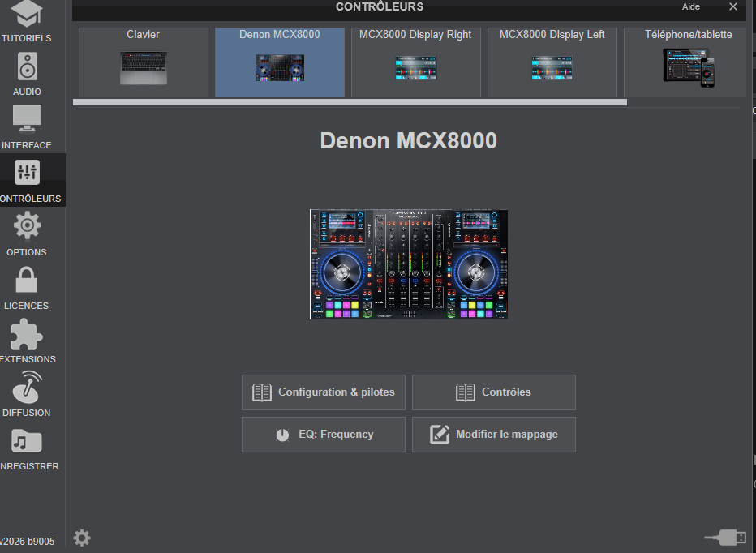The width and height of the screenshot is (756, 553).
Task: Select the Contrôleurs mixer icon
Action: 27,174
